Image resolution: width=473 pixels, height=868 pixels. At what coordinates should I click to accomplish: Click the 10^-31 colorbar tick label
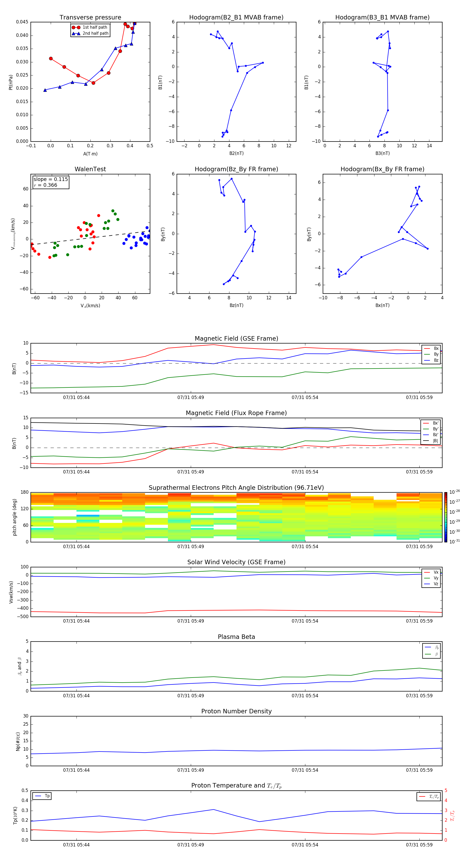coord(455,542)
